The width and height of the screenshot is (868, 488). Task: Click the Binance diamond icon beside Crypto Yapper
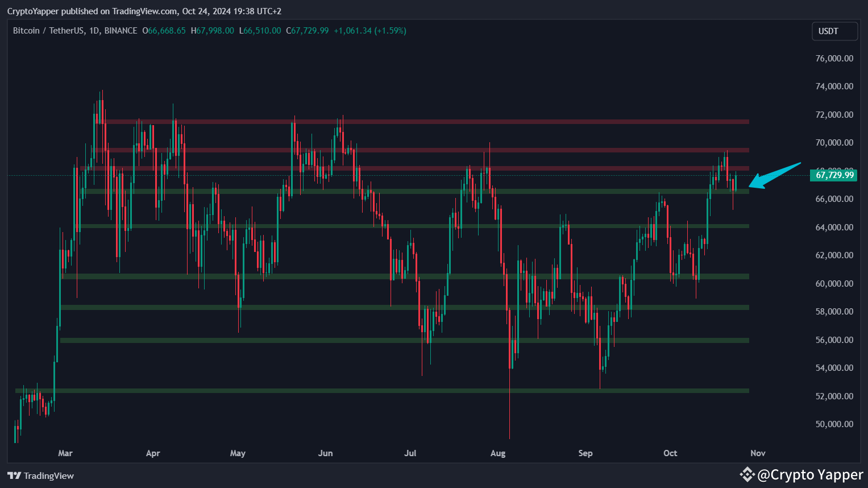tap(746, 474)
